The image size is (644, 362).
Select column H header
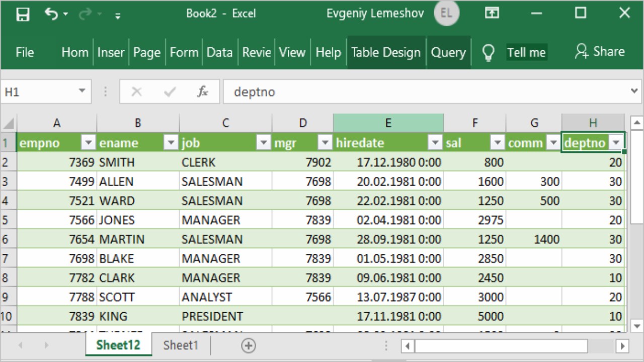pyautogui.click(x=593, y=123)
